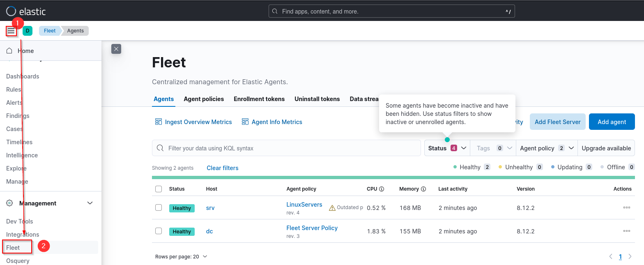Click the Home icon in sidebar
Screen dimensions: 644x265
(x=9, y=51)
